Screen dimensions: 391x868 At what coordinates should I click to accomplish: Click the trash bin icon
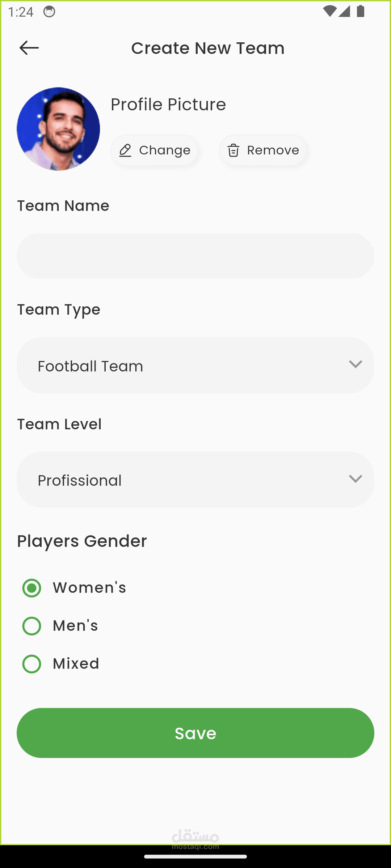click(x=234, y=150)
